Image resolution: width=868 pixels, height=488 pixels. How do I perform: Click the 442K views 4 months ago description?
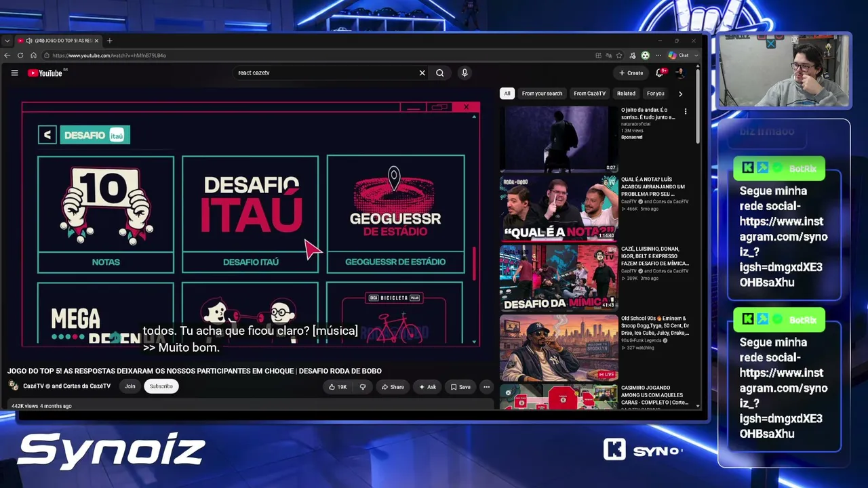[41, 406]
